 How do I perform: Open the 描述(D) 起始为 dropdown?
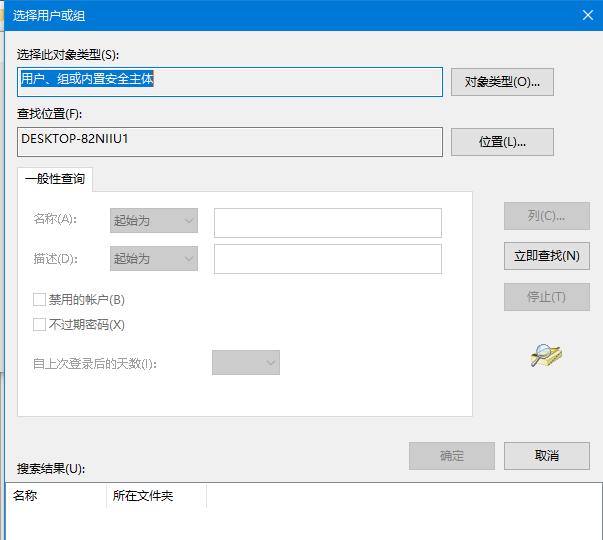coord(154,258)
